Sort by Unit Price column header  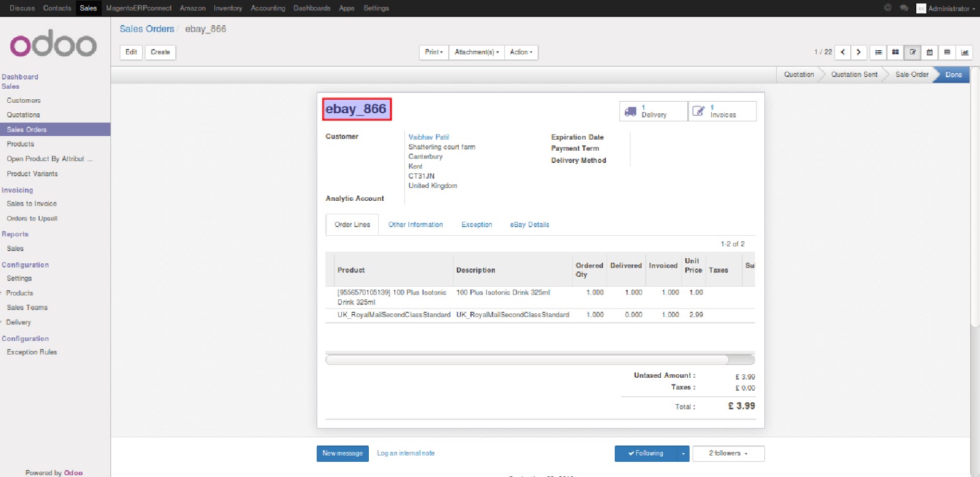[693, 266]
